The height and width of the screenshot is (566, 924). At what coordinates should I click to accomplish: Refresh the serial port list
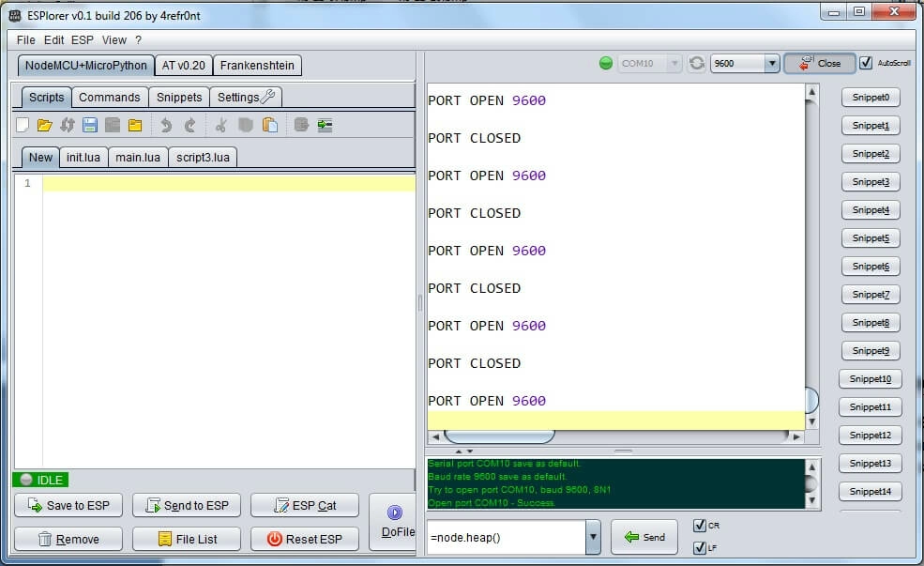696,64
